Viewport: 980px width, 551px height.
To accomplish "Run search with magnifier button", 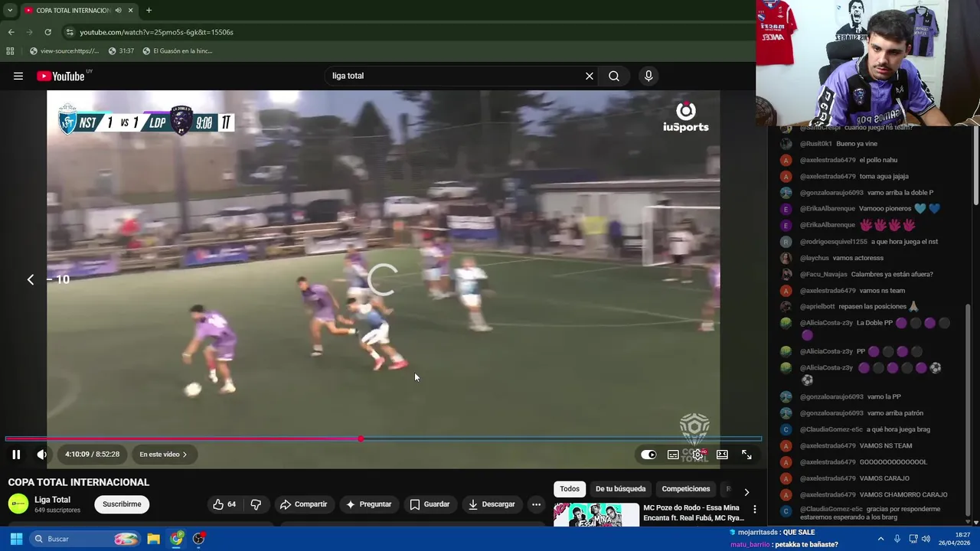I will 614,76.
